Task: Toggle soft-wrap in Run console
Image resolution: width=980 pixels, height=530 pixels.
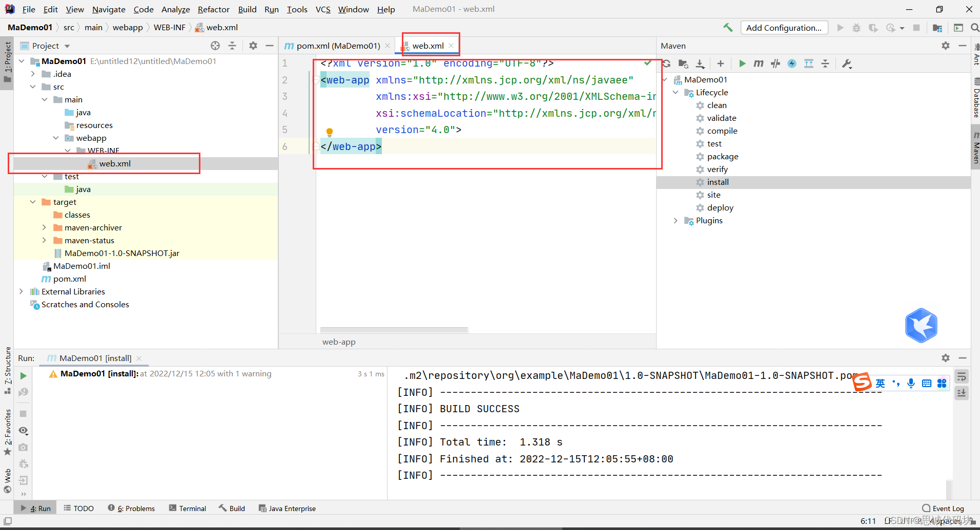Action: pos(962,377)
